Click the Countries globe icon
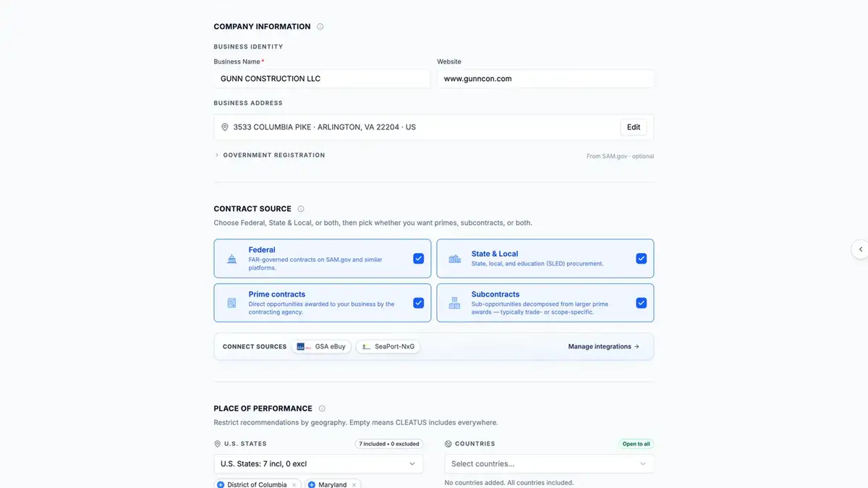The height and width of the screenshot is (488, 868). click(448, 444)
